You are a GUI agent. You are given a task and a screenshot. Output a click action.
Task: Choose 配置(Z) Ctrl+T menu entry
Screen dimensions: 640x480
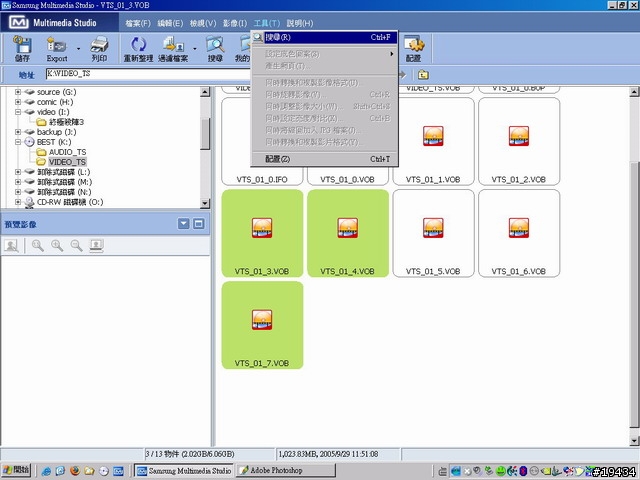(x=324, y=159)
